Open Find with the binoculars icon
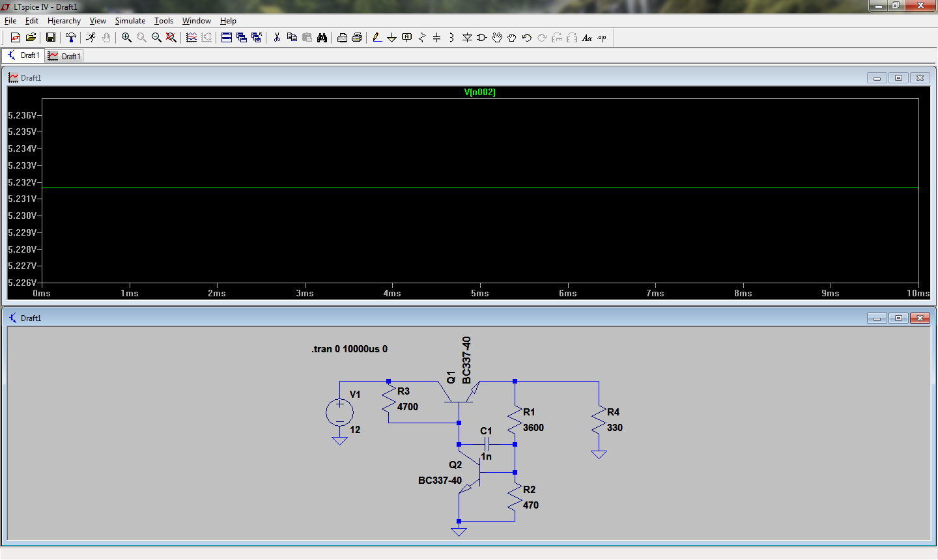This screenshot has height=560, width=938. click(322, 38)
